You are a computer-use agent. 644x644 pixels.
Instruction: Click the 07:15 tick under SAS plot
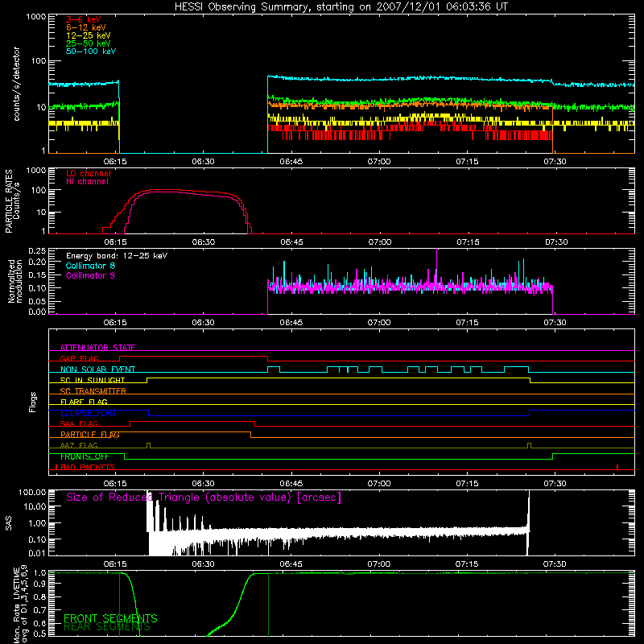(467, 564)
